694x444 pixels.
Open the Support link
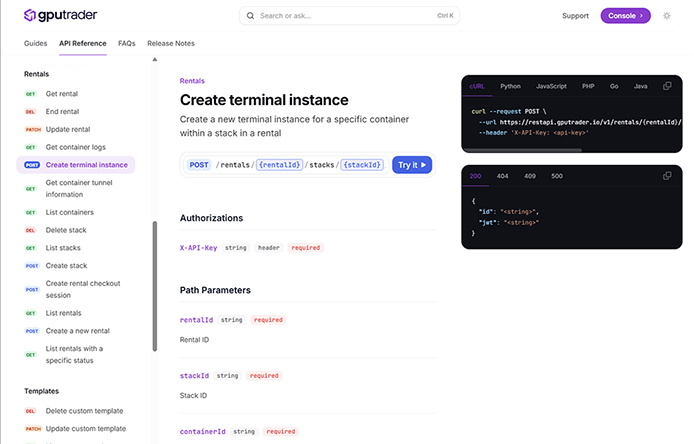click(575, 16)
